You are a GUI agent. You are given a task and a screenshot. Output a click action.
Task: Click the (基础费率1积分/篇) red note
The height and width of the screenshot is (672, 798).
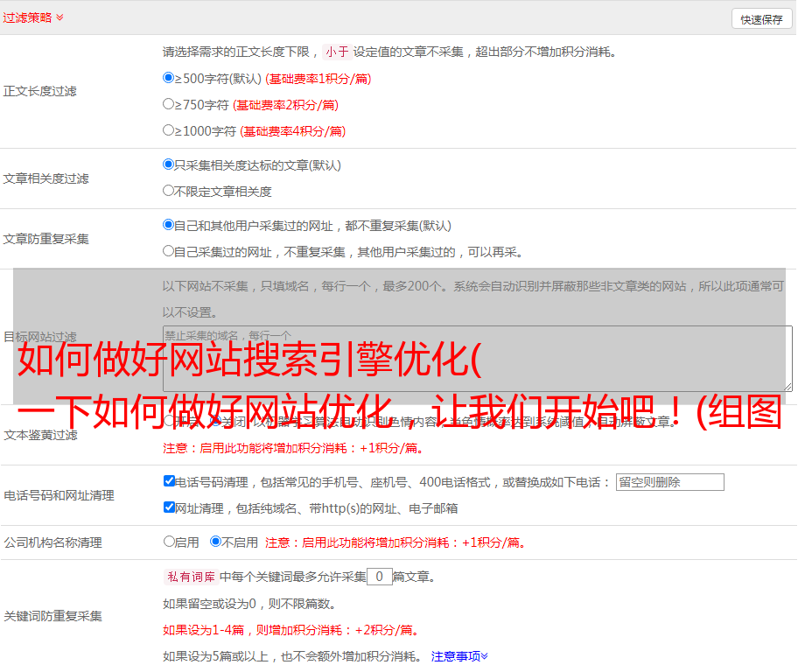[318, 79]
